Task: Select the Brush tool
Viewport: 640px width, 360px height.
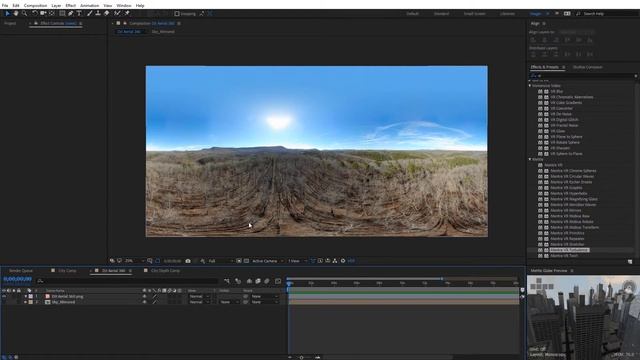Action: [x=89, y=13]
